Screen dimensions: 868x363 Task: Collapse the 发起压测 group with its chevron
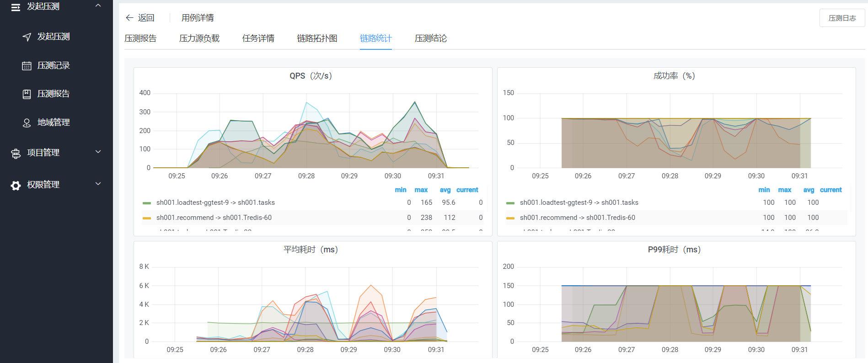(x=98, y=5)
